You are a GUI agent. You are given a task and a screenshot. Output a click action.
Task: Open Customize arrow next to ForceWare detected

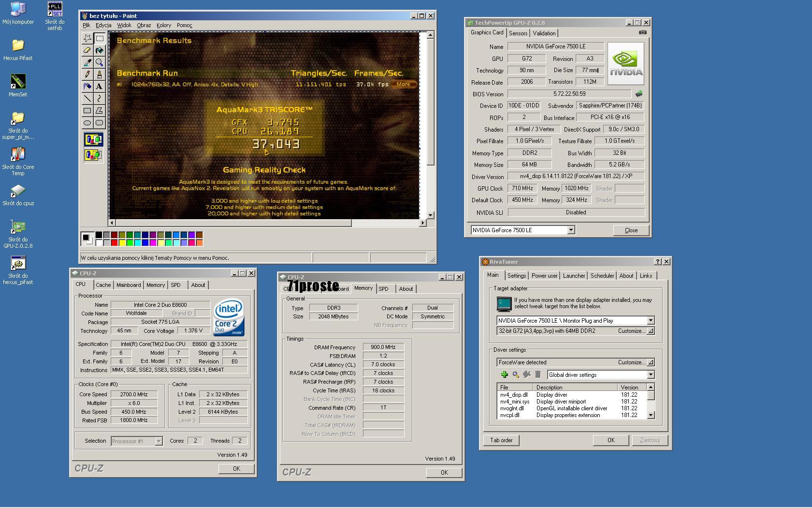651,362
